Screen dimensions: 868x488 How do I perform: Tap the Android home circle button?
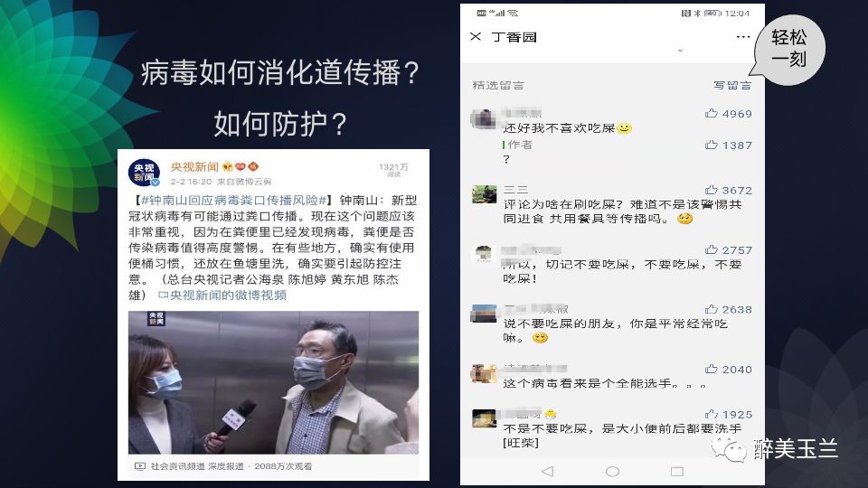[x=612, y=471]
